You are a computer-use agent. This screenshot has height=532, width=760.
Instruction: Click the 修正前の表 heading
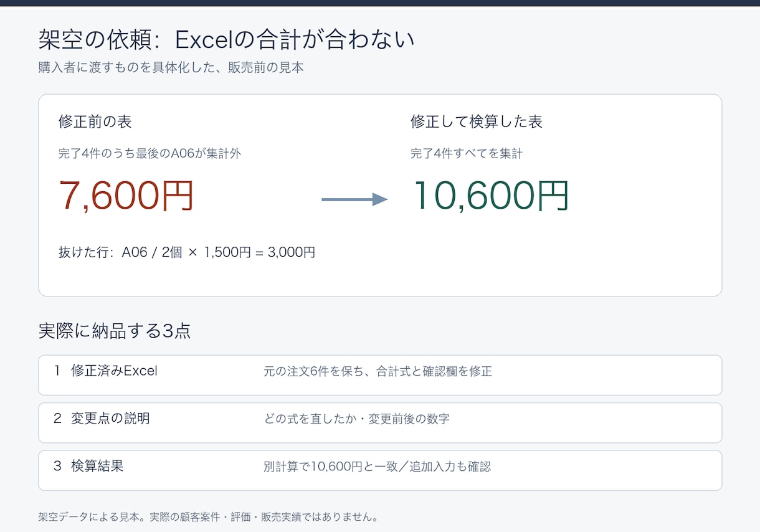click(x=95, y=121)
